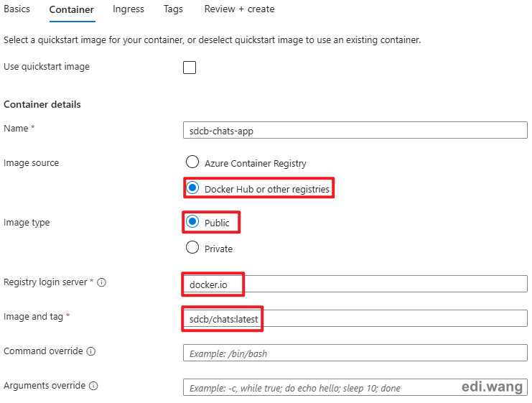The image size is (532, 403).
Task: Click info icon beside Registry login server
Action: pos(101,282)
